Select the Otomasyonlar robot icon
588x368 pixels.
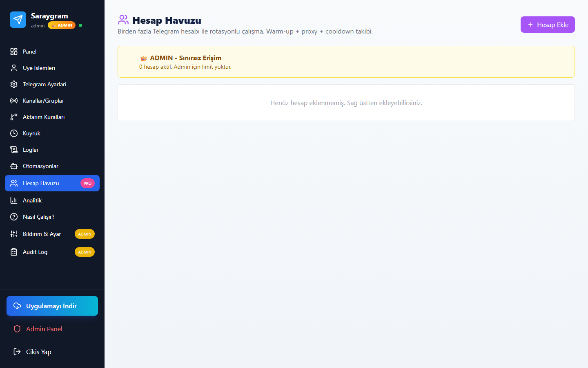(x=14, y=166)
